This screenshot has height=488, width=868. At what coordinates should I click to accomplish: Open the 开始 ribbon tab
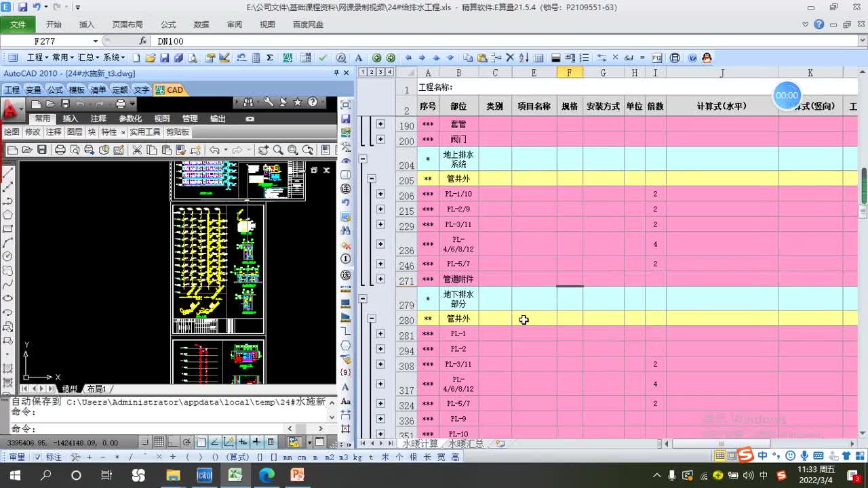pyautogui.click(x=54, y=24)
